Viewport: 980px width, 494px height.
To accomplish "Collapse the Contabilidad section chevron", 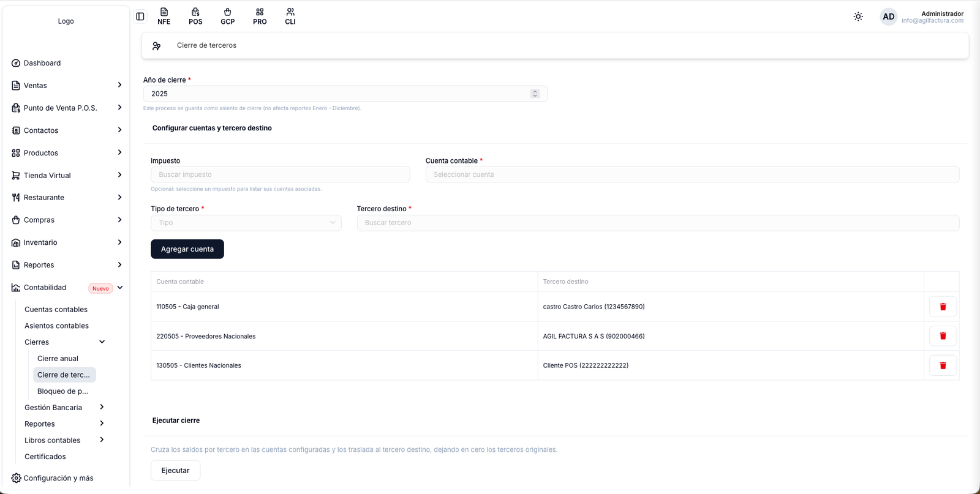I will click(120, 288).
